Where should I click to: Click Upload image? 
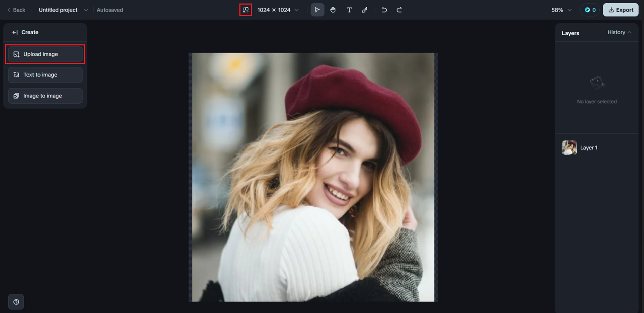pyautogui.click(x=45, y=54)
